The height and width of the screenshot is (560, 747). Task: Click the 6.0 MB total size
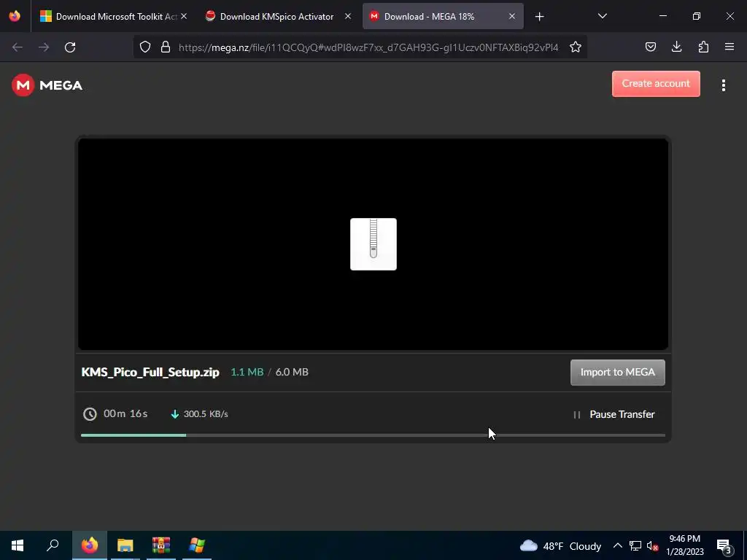pos(292,372)
